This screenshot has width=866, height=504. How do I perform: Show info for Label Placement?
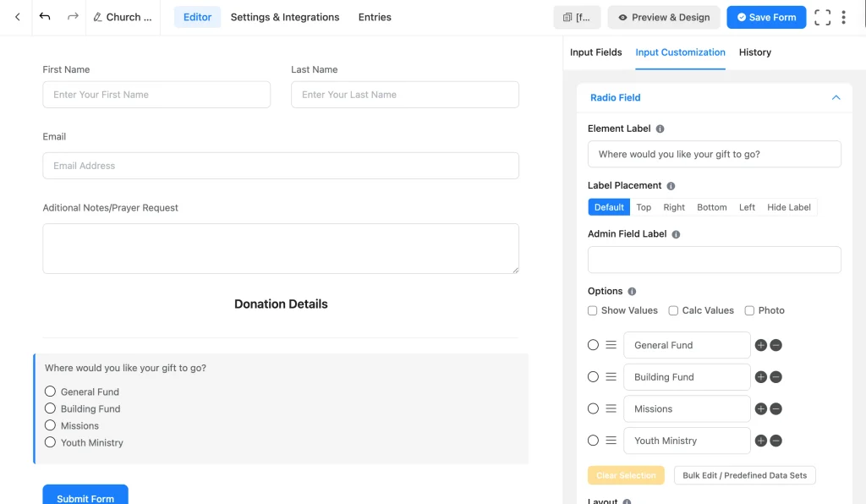tap(671, 186)
